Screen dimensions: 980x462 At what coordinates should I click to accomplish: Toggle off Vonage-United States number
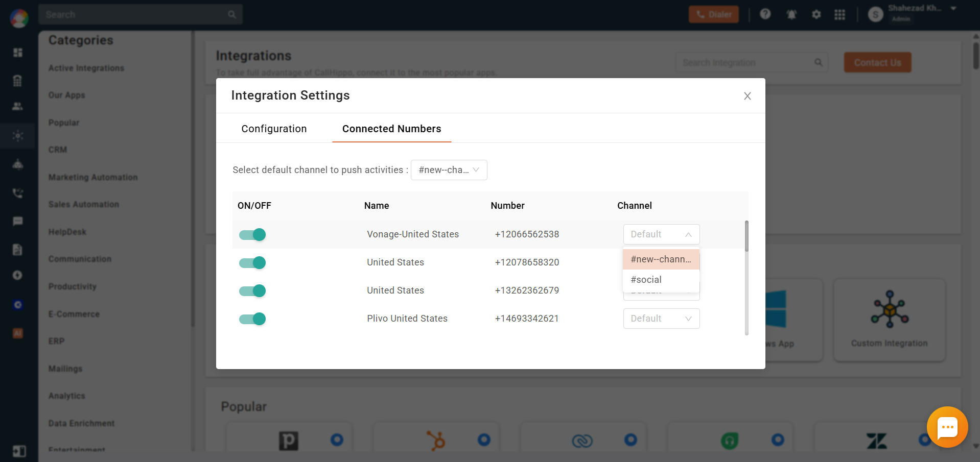252,234
